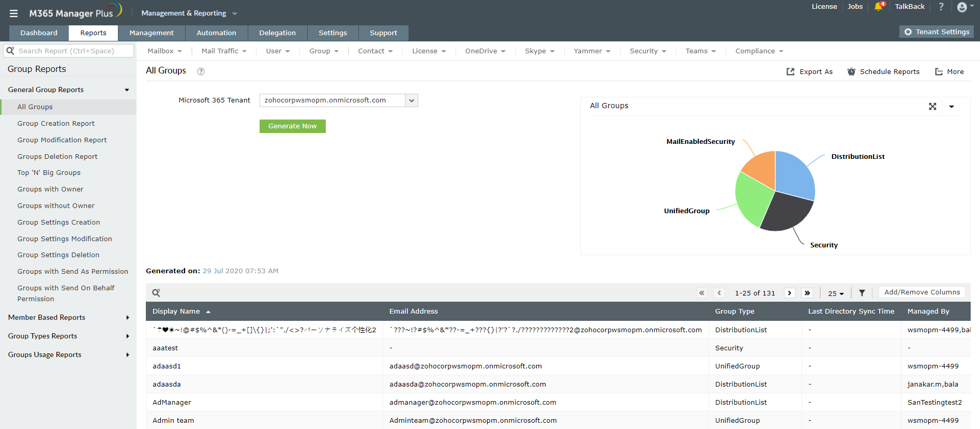Viewport: 980px width, 429px height.
Task: Expand Groups Usage Reports section
Action: click(x=128, y=355)
